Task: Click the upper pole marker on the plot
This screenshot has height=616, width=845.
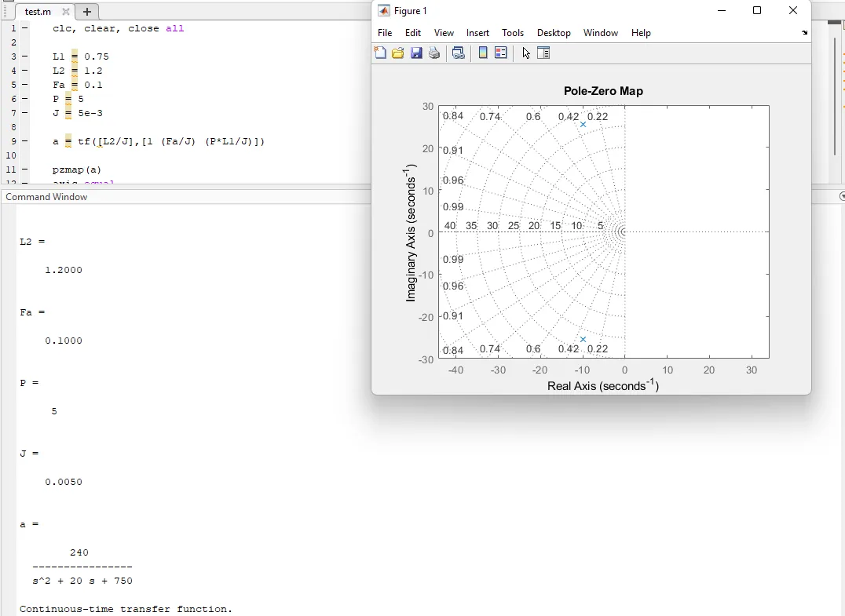Action: 583,125
